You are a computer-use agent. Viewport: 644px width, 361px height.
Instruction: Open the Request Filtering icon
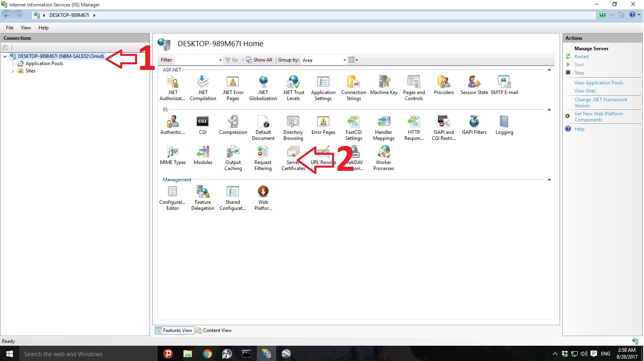(x=263, y=158)
